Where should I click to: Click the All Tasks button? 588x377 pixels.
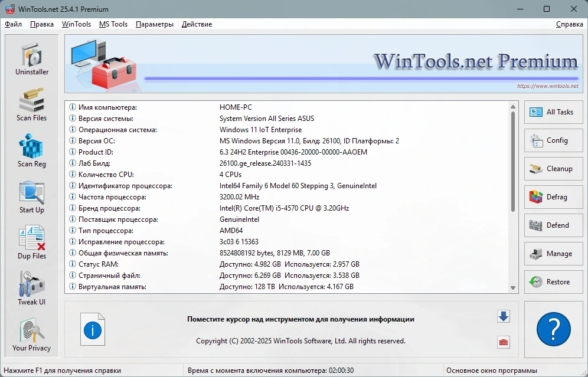(x=554, y=112)
